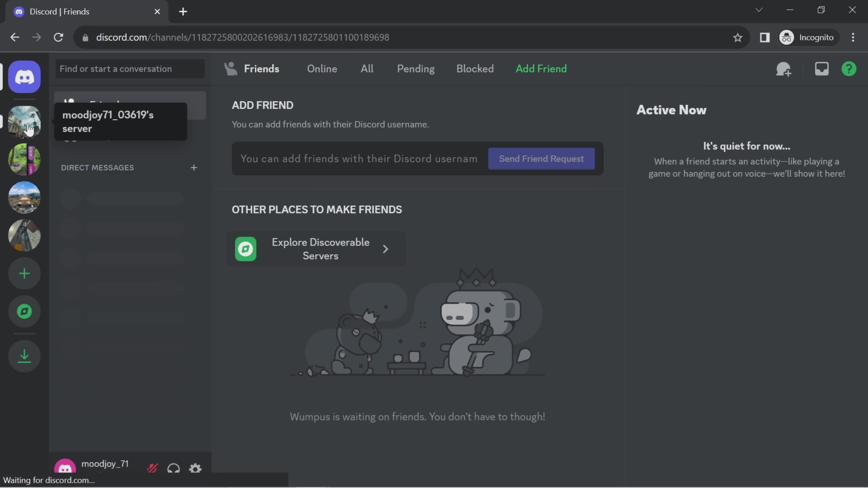The height and width of the screenshot is (488, 868).
Task: Open Discord help icon
Action: (849, 68)
